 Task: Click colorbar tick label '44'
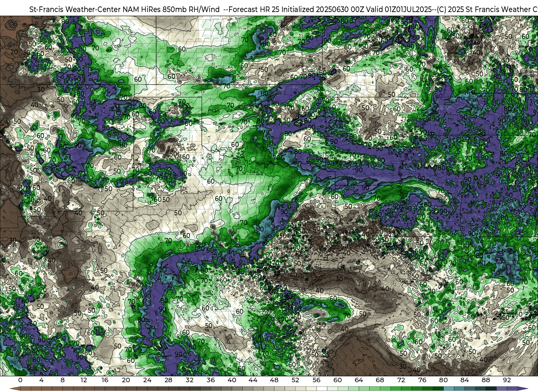pyautogui.click(x=253, y=380)
